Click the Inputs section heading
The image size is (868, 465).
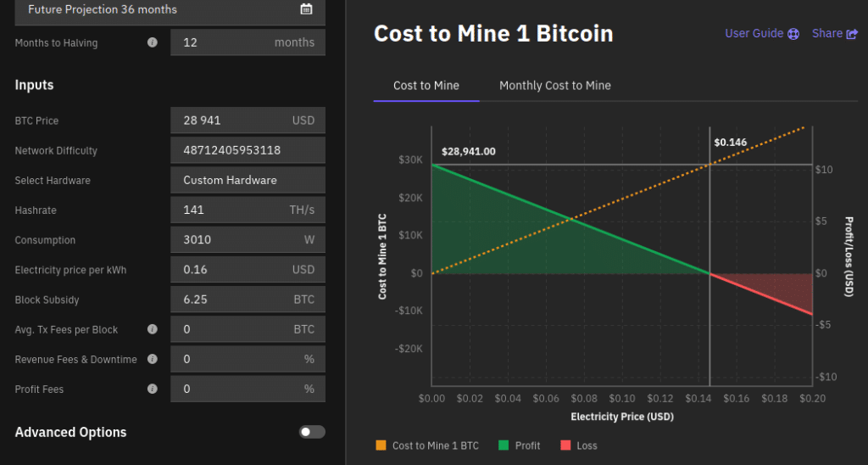pyautogui.click(x=34, y=85)
